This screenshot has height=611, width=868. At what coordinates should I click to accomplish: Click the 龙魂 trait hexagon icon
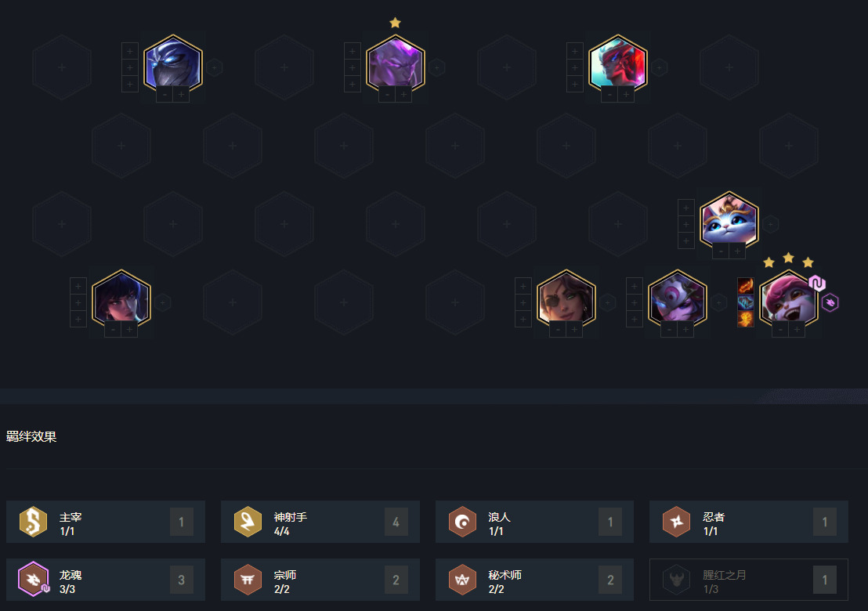(33, 580)
